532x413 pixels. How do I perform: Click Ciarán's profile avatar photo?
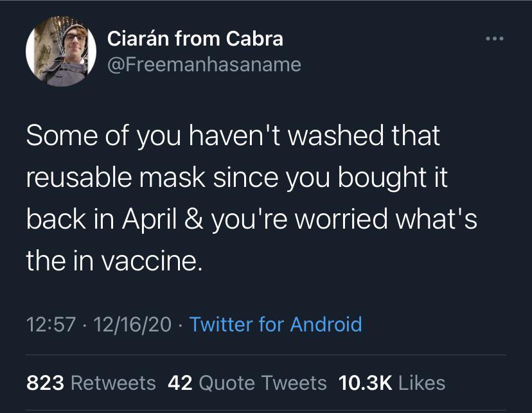[57, 51]
